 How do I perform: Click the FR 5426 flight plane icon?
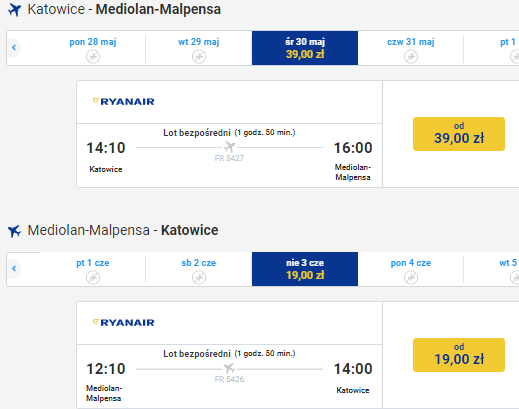tap(229, 368)
